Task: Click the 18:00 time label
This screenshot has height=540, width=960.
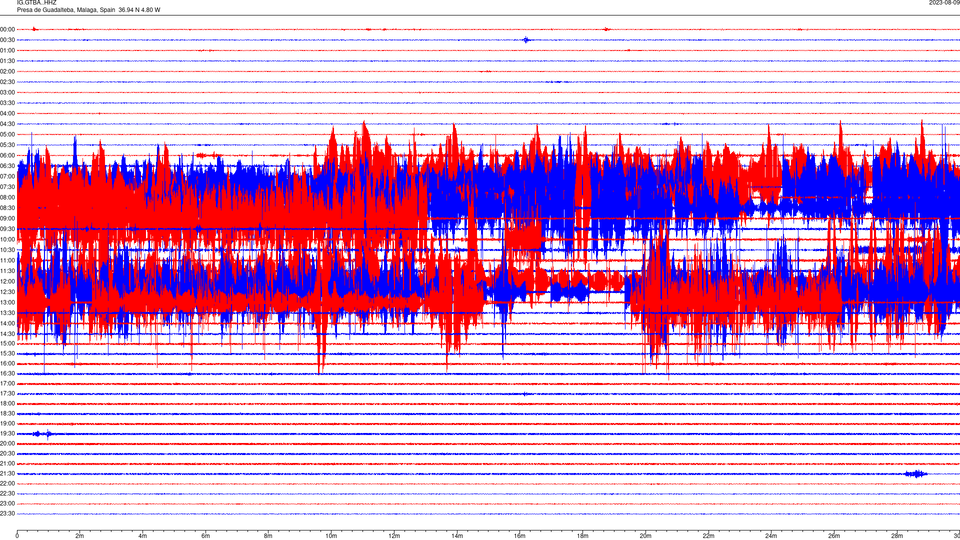Action: (7, 404)
